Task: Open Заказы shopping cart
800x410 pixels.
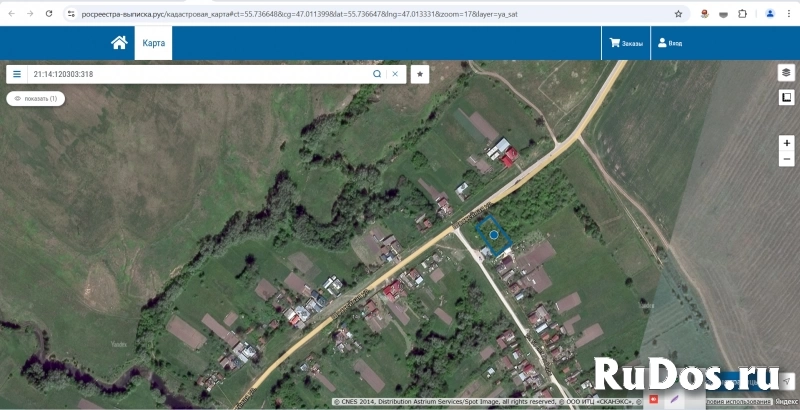Action: (626, 43)
